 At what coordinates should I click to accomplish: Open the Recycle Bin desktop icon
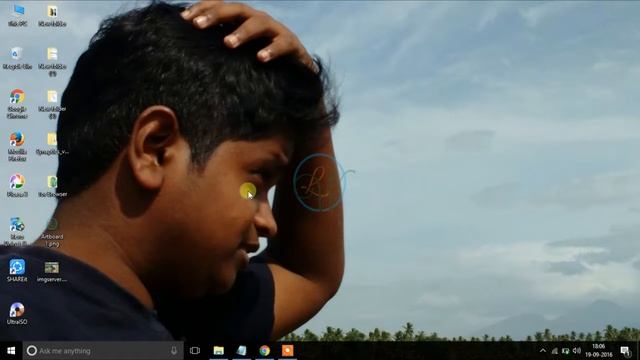(x=18, y=58)
